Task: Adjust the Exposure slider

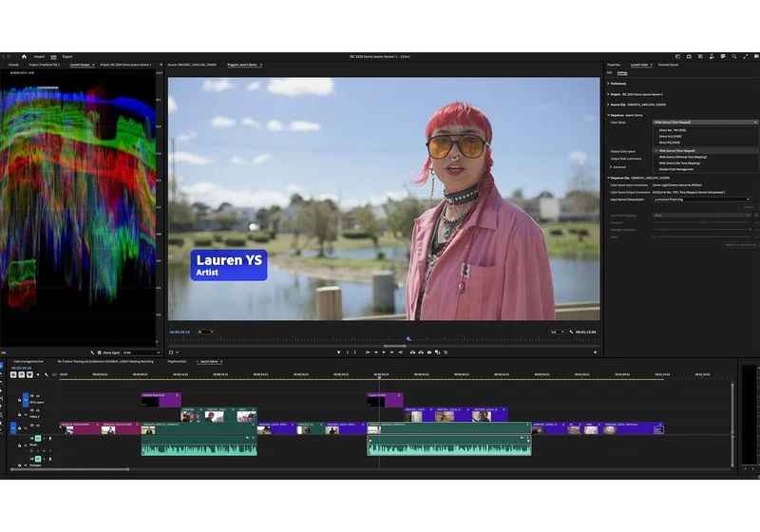Action: [702, 222]
